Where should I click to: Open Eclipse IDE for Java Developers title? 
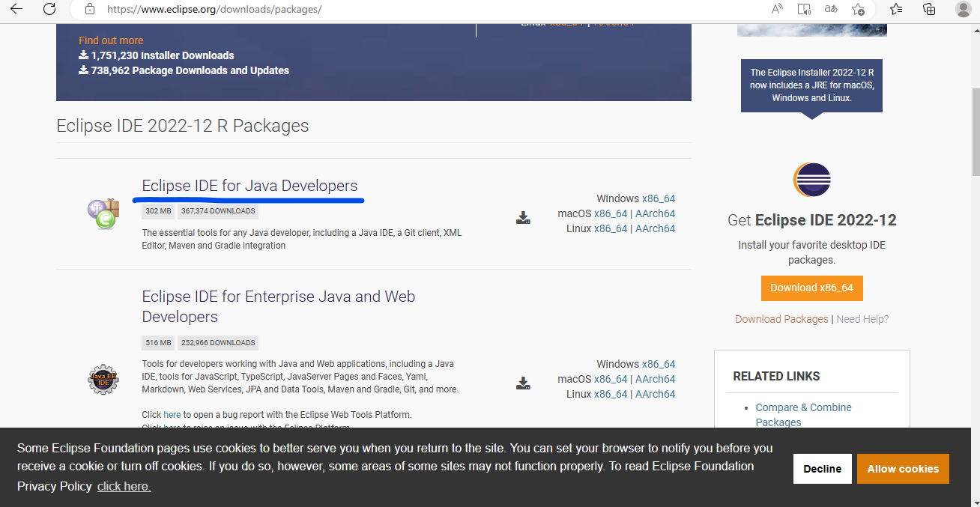(x=249, y=186)
